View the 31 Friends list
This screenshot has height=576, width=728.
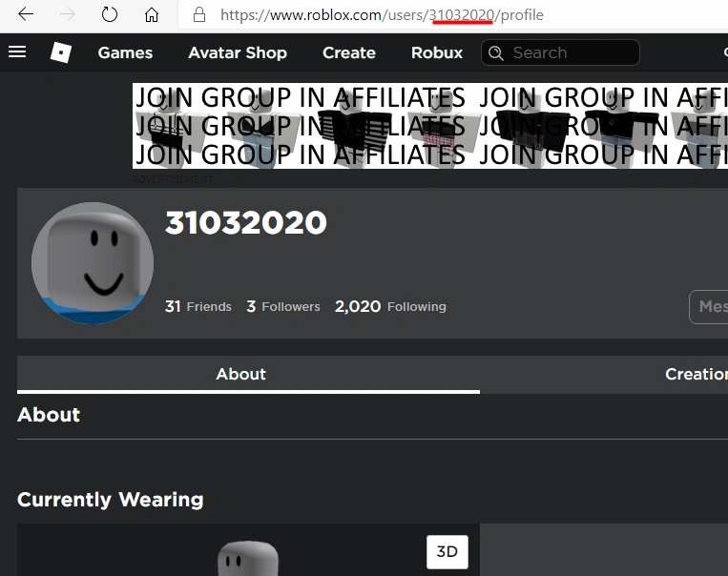tap(198, 306)
